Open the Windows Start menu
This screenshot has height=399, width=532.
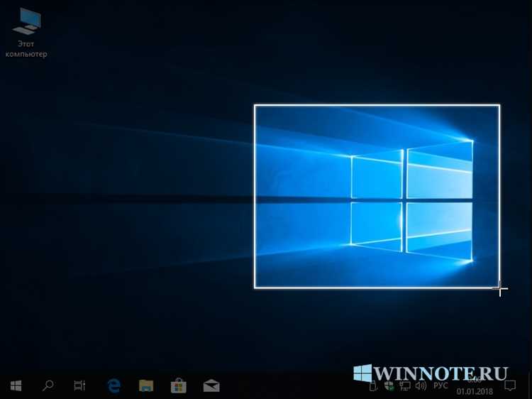click(x=16, y=386)
